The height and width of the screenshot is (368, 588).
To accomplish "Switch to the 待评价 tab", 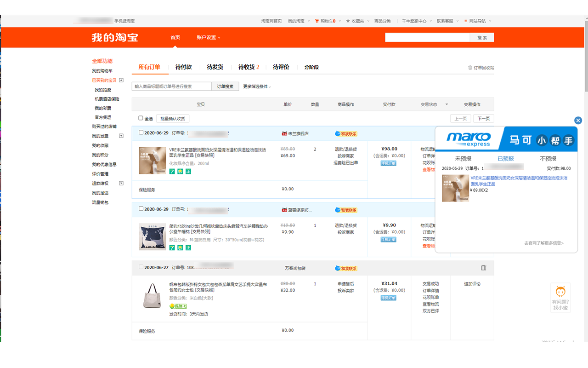I will 281,67.
